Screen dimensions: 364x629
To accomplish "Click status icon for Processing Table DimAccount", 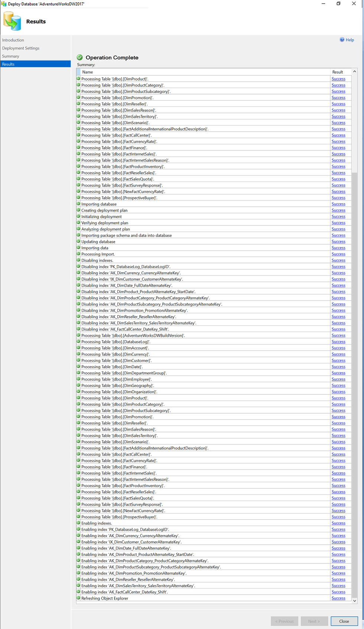I will pos(78,348).
